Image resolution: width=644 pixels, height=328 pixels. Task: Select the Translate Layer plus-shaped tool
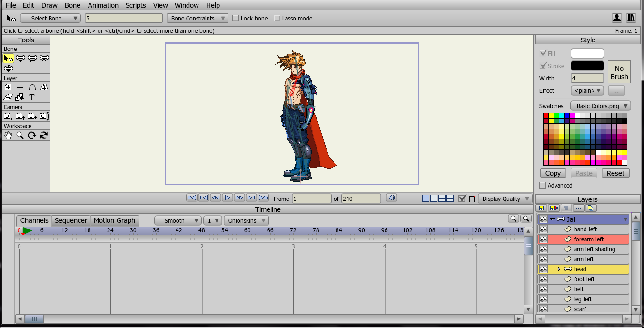pyautogui.click(x=20, y=87)
